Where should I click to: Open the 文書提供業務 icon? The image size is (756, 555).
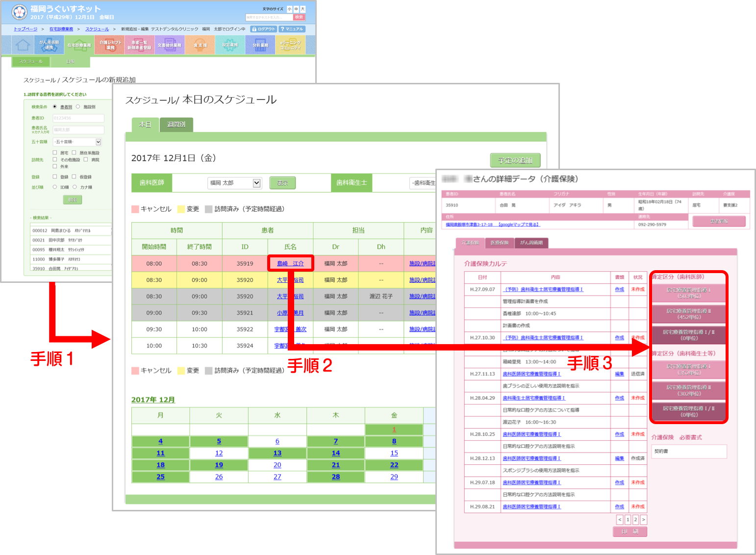170,45
